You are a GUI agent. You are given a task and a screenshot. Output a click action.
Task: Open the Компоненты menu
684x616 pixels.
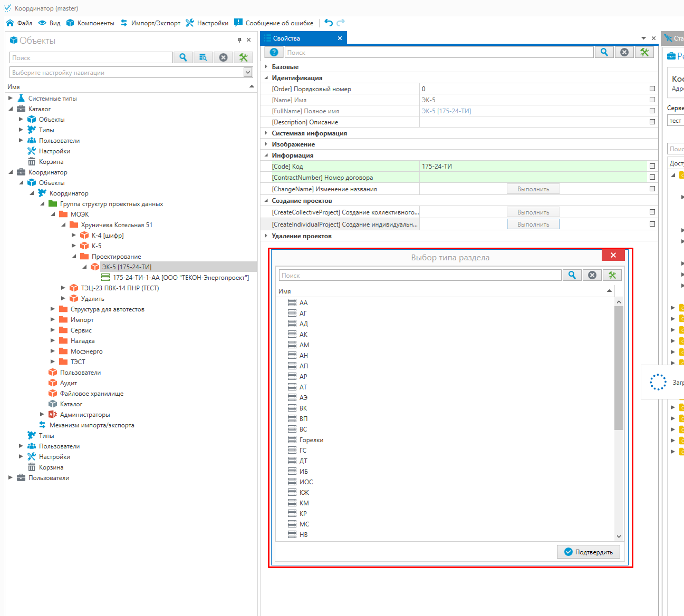coord(90,23)
